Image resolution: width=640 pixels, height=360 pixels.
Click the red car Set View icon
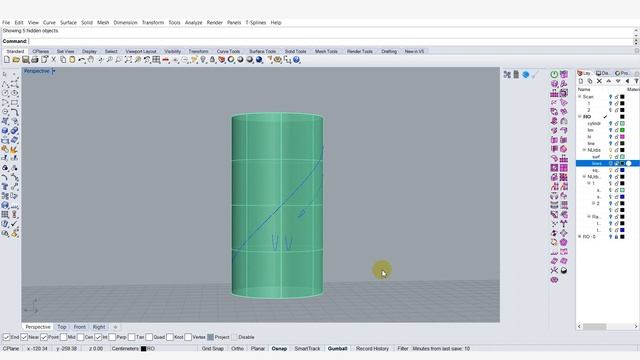pyautogui.click(x=166, y=60)
